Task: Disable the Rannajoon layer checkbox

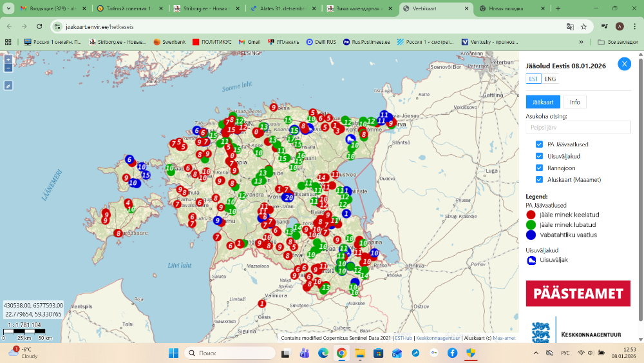Action: 540,168
